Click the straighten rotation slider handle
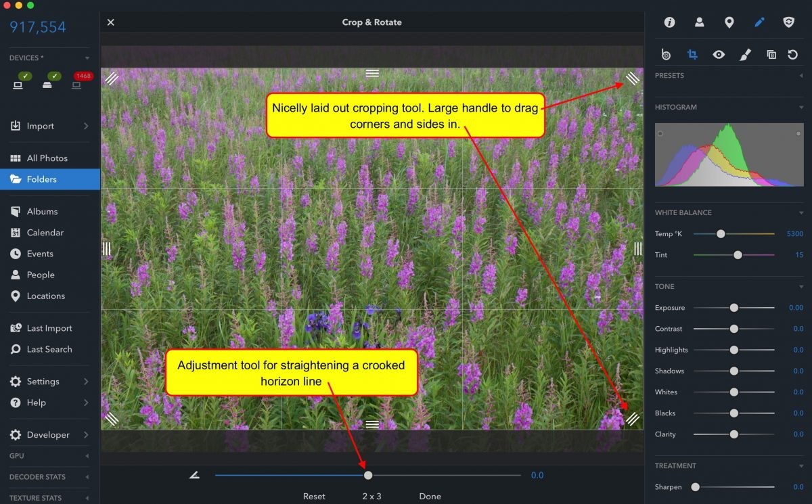 coord(368,475)
